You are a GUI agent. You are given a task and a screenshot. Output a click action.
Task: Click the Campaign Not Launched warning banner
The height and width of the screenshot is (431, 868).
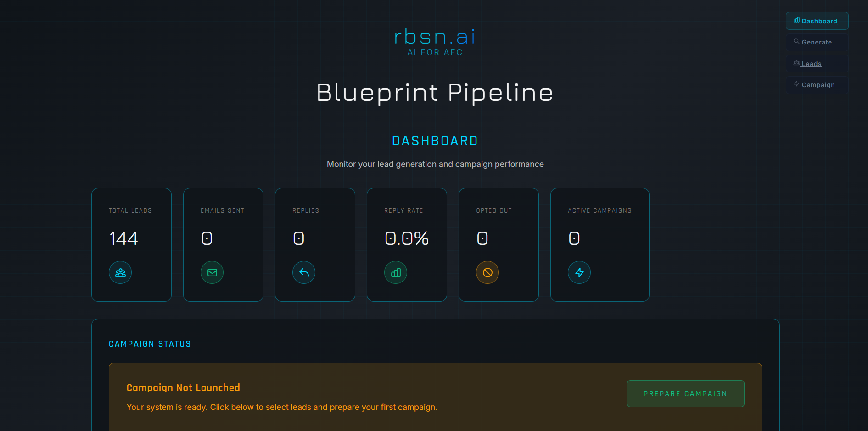pyautogui.click(x=434, y=397)
